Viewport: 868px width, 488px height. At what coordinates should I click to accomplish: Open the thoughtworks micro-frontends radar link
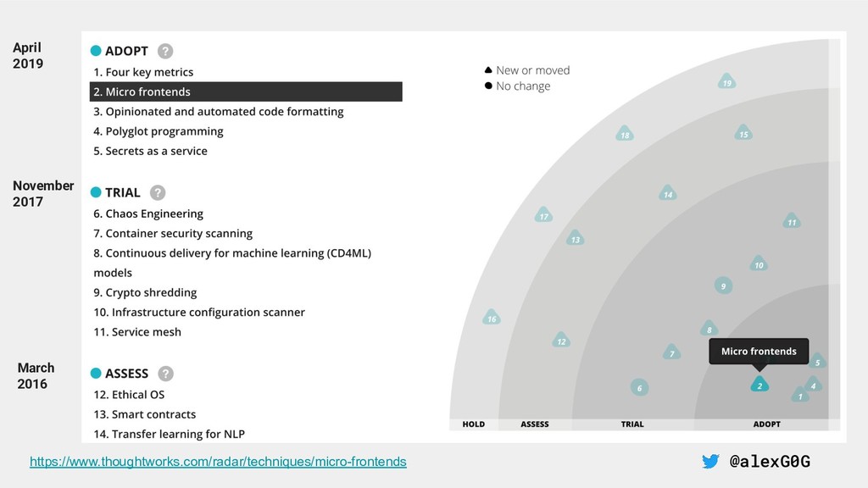click(218, 462)
